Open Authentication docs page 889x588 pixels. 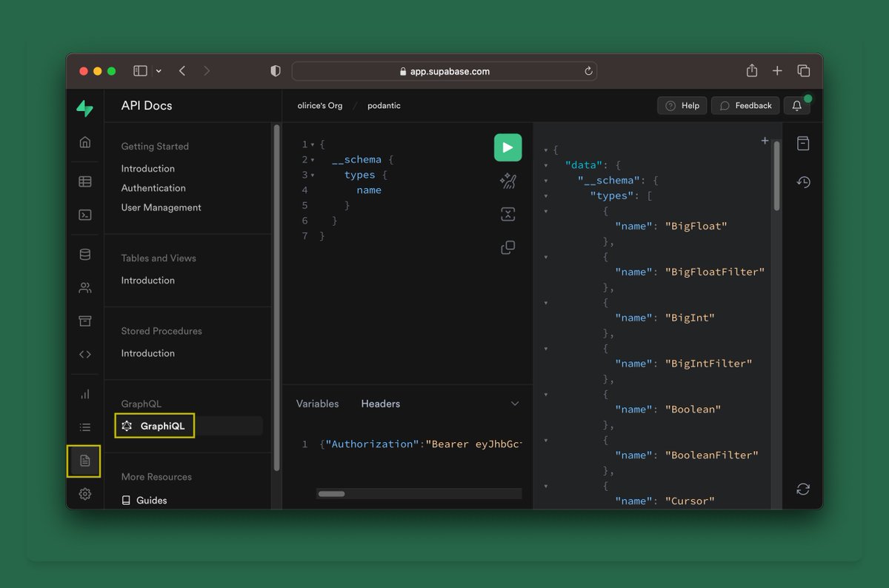point(153,188)
